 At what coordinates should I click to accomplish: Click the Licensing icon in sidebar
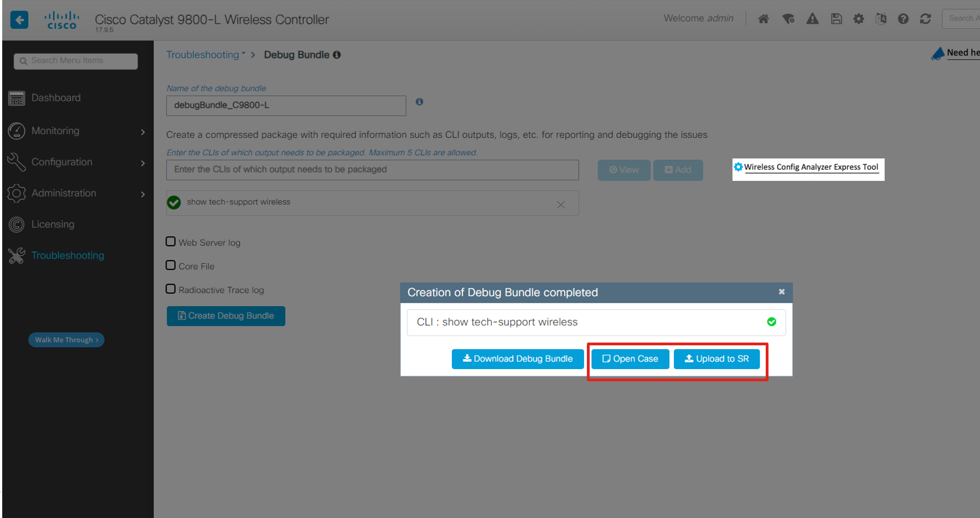pyautogui.click(x=17, y=224)
